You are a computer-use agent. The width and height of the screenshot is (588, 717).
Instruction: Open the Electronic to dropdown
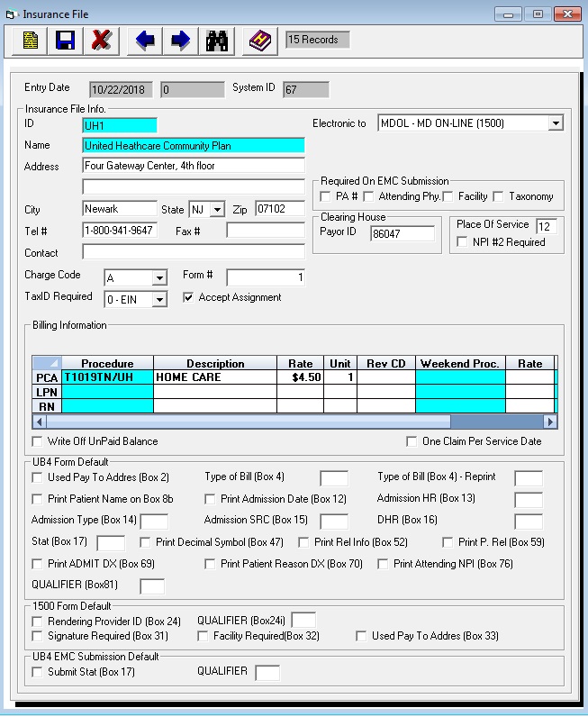[x=556, y=123]
